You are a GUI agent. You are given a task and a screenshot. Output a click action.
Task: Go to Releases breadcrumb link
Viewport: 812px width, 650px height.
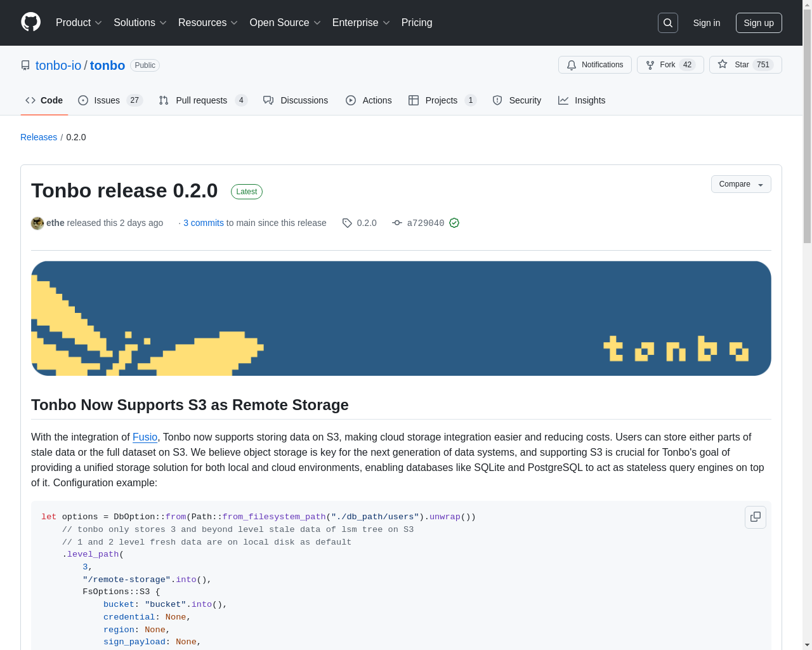39,137
